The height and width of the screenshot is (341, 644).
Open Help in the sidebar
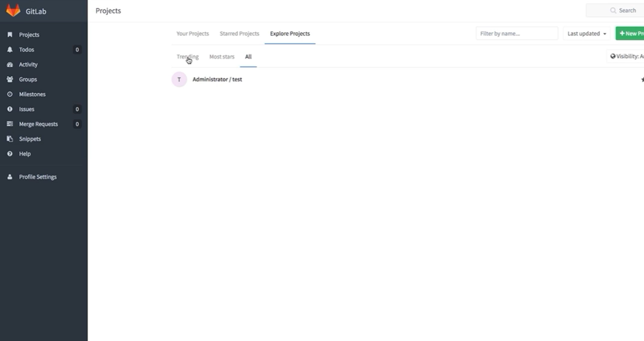[44, 154]
